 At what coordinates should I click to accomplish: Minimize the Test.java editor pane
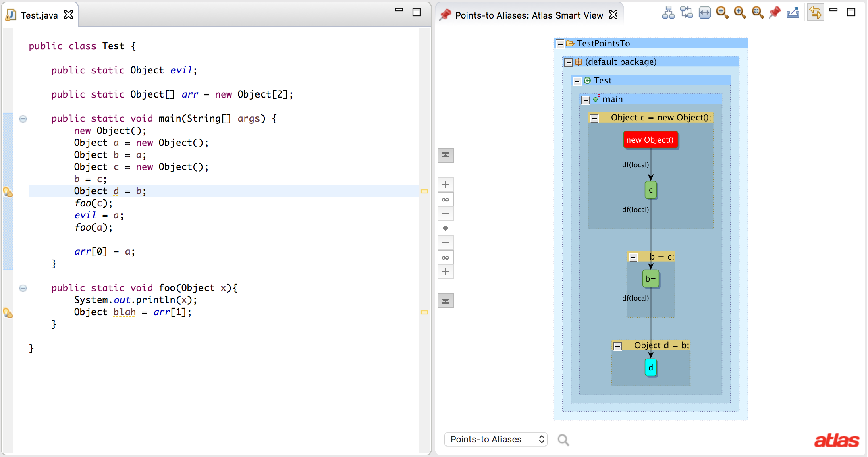click(x=399, y=10)
